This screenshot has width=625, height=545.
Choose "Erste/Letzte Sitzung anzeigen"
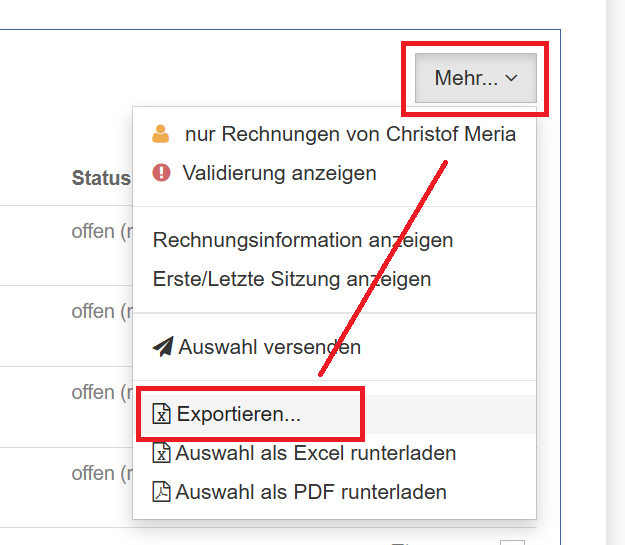[292, 279]
